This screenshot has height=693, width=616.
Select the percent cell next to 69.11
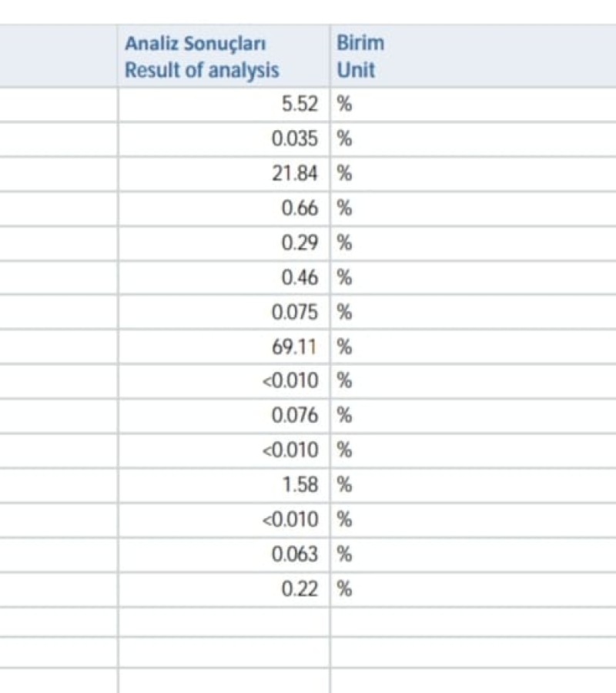click(x=473, y=346)
